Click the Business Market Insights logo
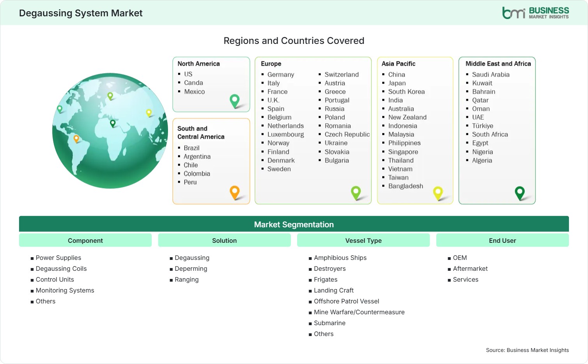 coord(535,13)
